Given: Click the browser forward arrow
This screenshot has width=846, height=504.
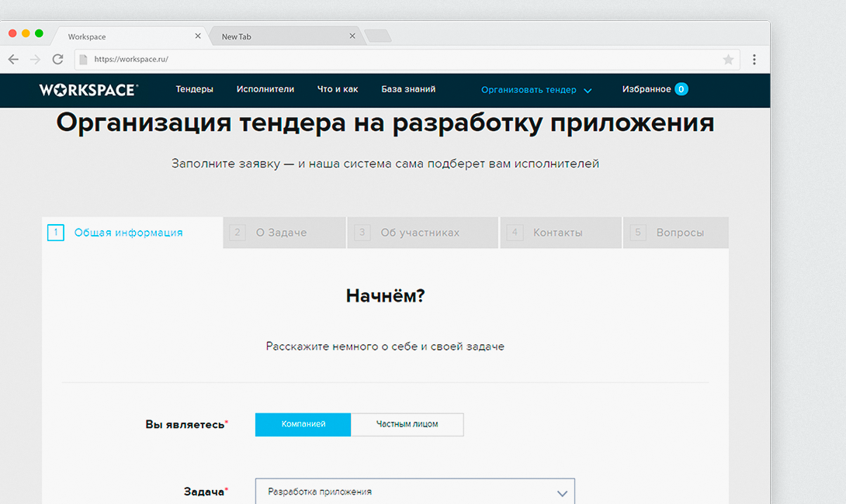Looking at the screenshot, I should [35, 59].
